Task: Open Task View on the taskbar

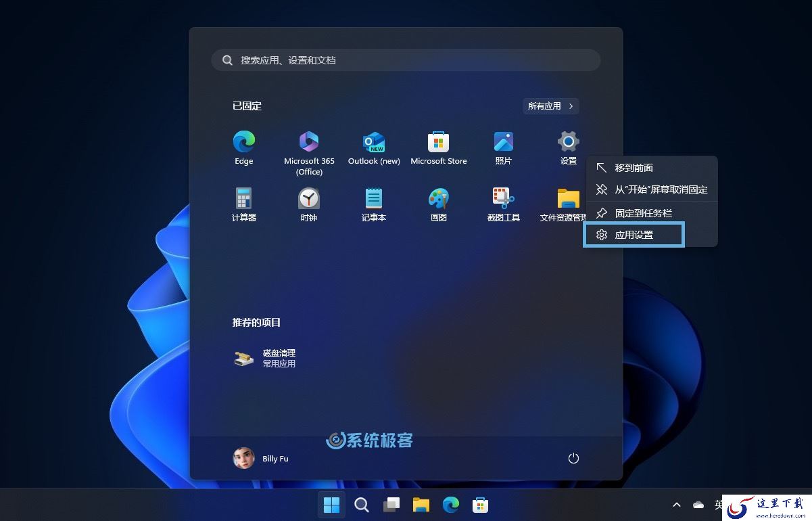Action: (x=391, y=505)
